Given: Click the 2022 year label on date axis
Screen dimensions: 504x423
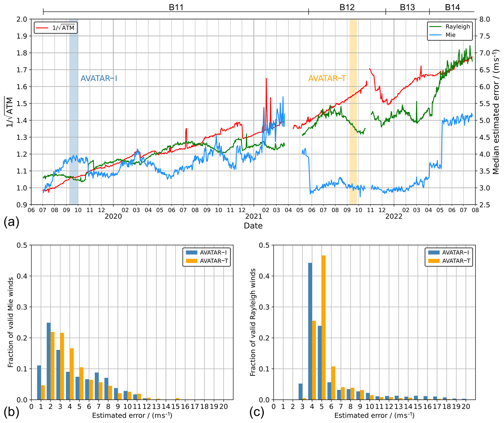Looking at the screenshot, I should click(x=394, y=216).
